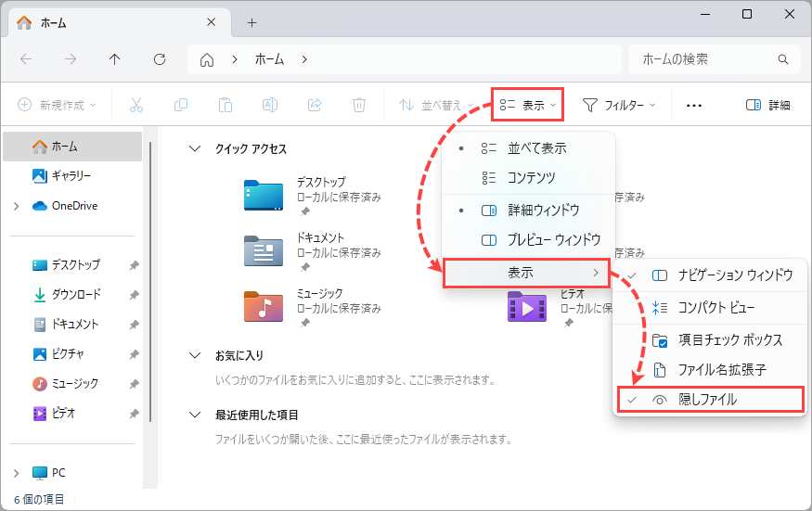Open the 並べ替え sort dropdown
The image size is (812, 511).
(436, 105)
